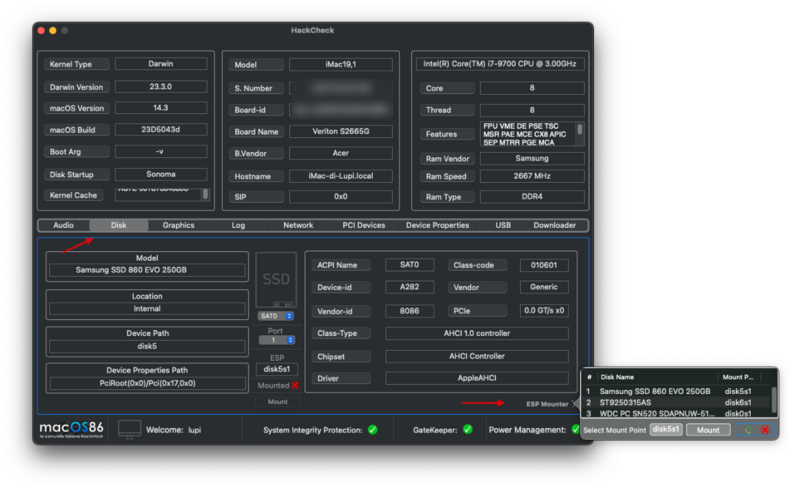Click the Power Management green checkmark

[x=577, y=430]
